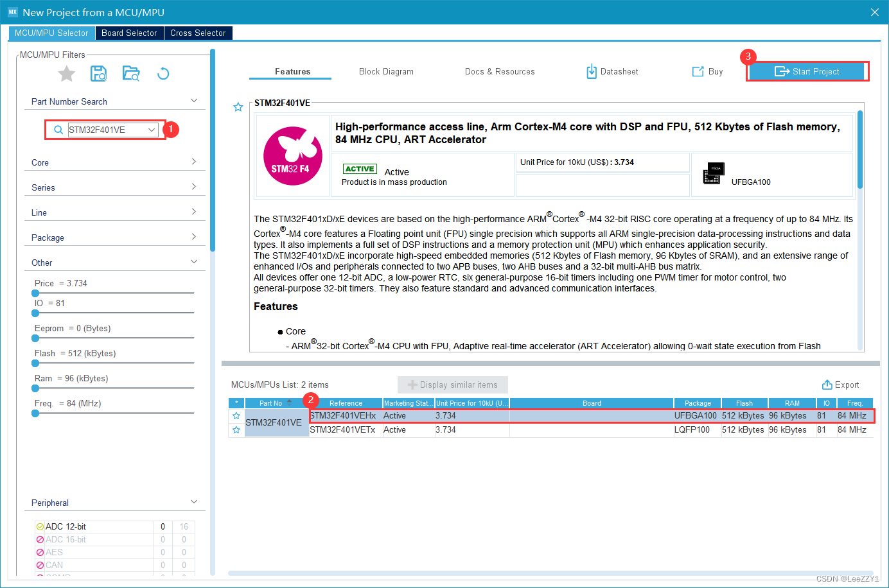Click the MX application icon in title bar
Screen dimensions: 889x588
pos(12,12)
